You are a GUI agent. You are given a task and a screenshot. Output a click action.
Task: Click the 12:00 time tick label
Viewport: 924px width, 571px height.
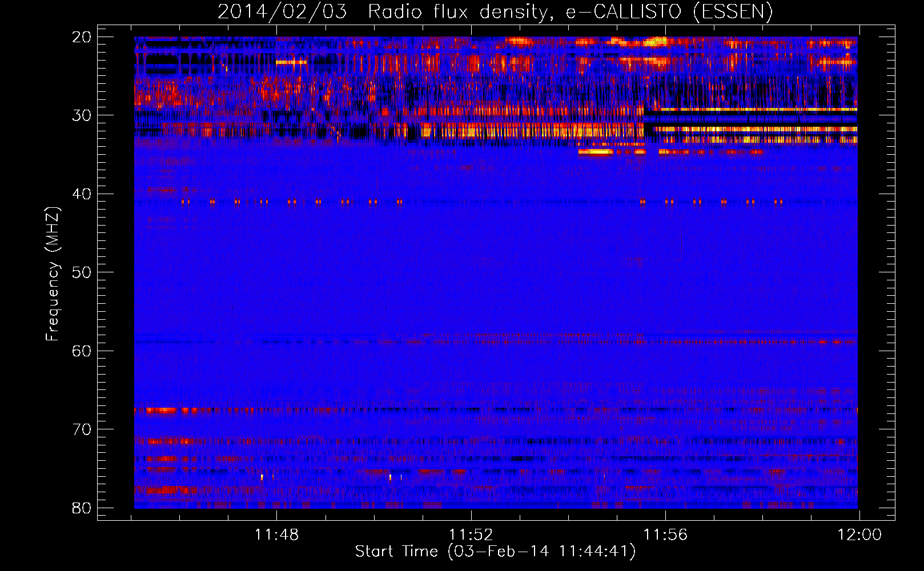tap(859, 535)
